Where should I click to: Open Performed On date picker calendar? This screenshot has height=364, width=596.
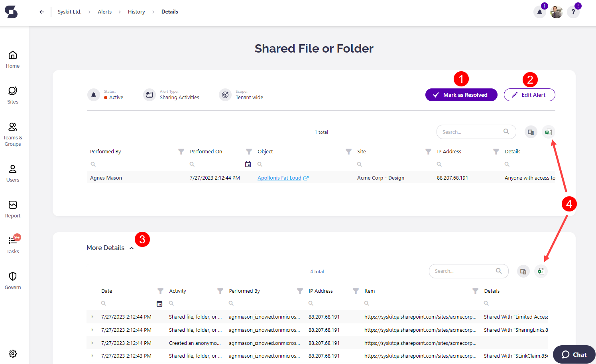coord(248,164)
